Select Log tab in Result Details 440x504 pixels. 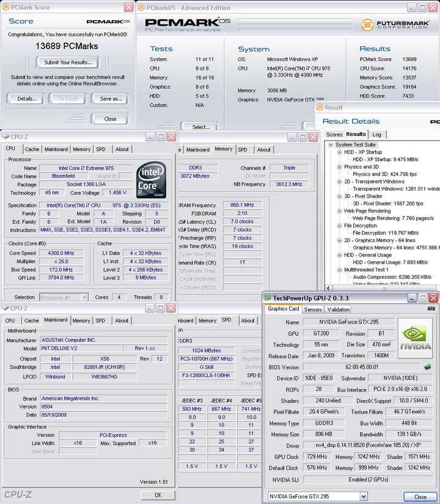point(376,135)
